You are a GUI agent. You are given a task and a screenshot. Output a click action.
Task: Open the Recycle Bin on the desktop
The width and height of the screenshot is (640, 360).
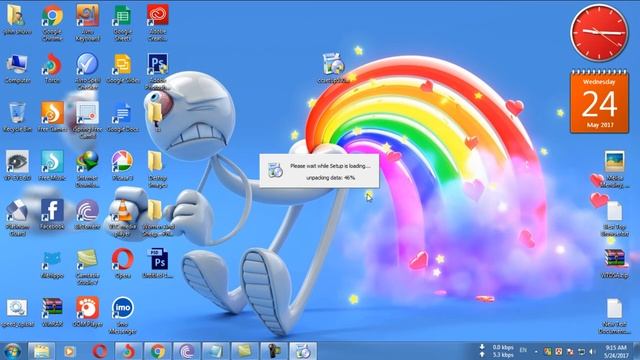pyautogui.click(x=17, y=118)
